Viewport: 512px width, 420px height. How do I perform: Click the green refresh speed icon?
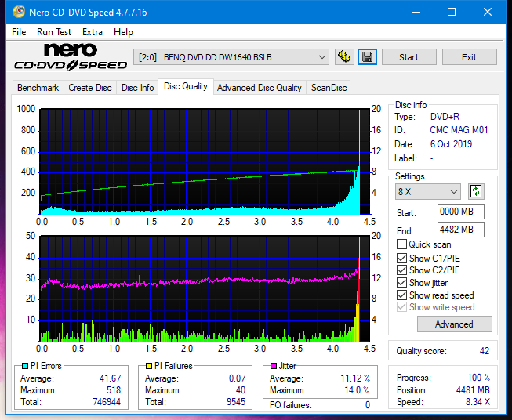(x=476, y=191)
